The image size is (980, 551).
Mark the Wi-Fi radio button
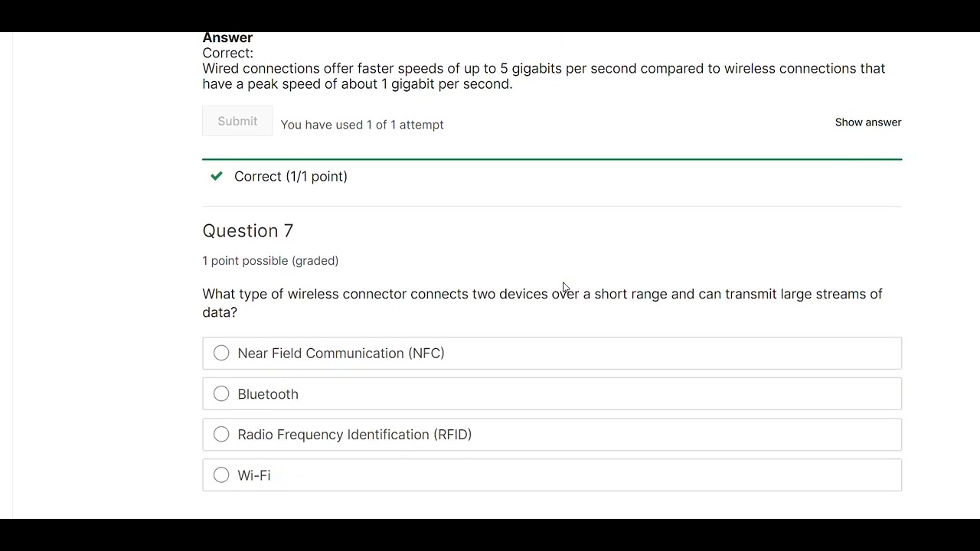[x=221, y=475]
